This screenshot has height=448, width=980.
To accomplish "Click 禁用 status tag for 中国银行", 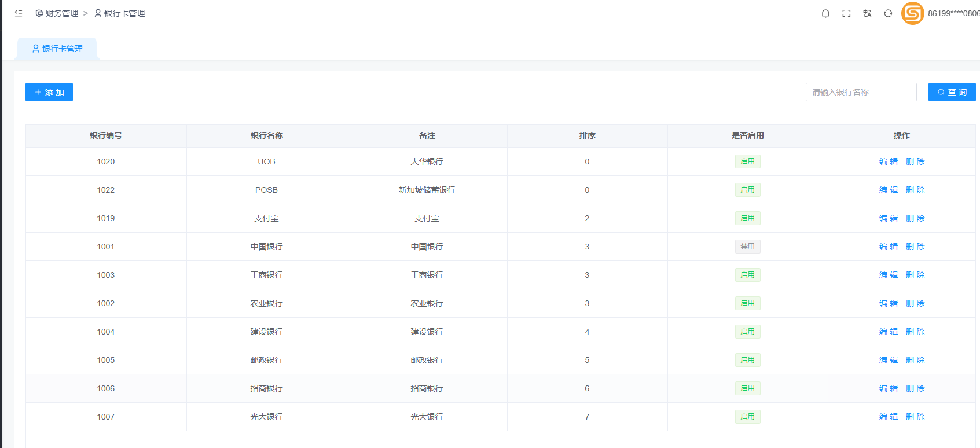I will (x=747, y=247).
